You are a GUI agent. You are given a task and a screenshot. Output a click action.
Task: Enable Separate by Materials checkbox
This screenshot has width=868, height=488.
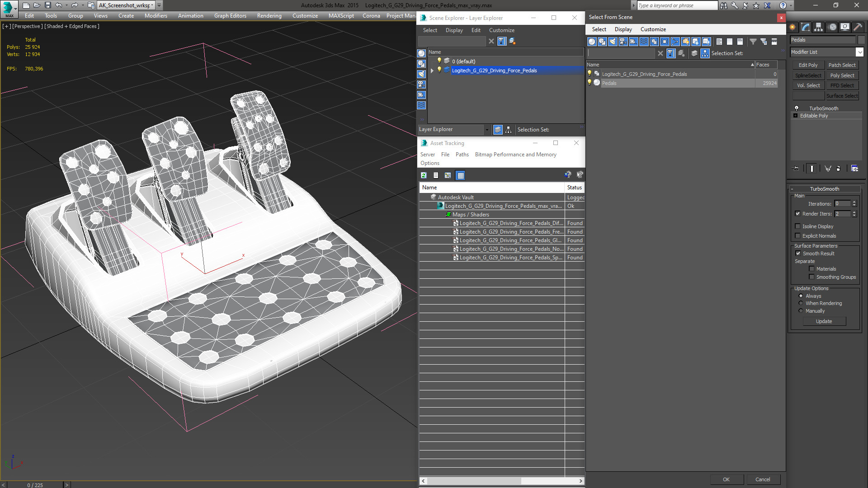pos(811,269)
